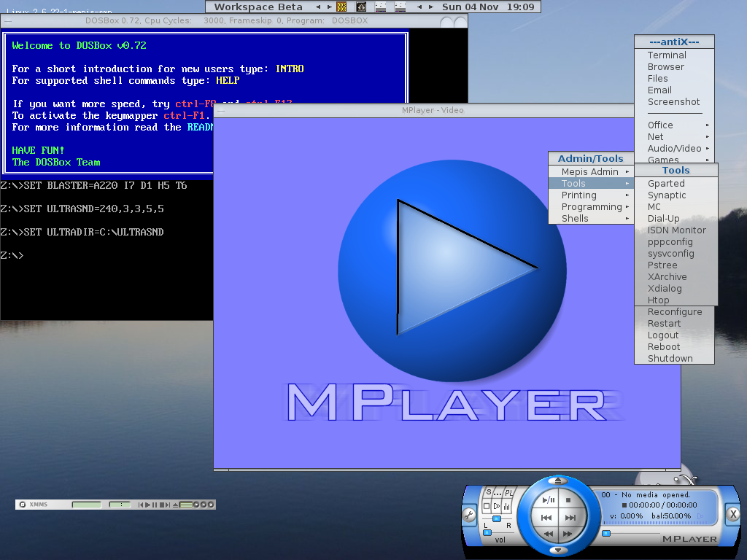Expand the Printing submenu
Screen dimensions: 747x560
click(591, 195)
